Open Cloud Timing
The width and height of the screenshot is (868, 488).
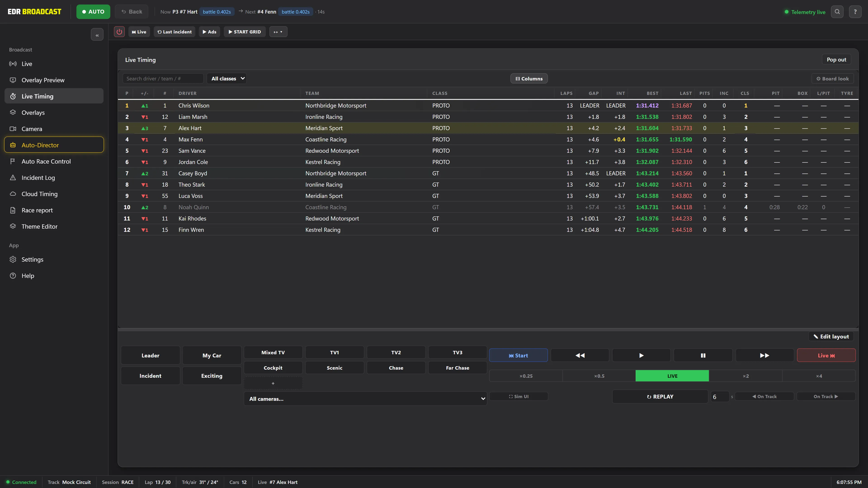pyautogui.click(x=54, y=194)
